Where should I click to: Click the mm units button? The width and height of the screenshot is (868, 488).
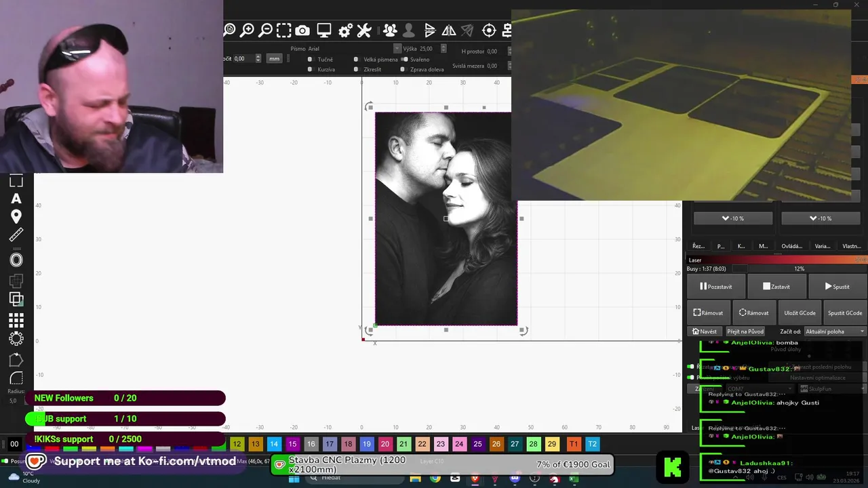click(274, 59)
